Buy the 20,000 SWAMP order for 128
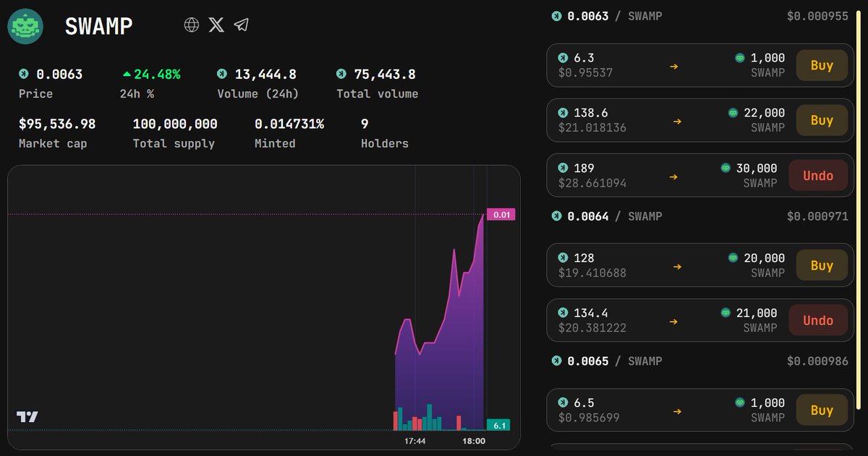Image resolution: width=868 pixels, height=456 pixels. 822,266
